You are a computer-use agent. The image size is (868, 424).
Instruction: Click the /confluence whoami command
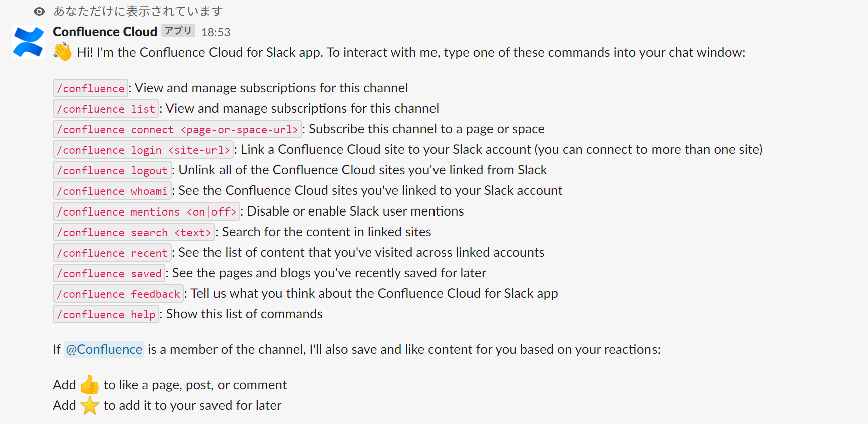pyautogui.click(x=112, y=191)
